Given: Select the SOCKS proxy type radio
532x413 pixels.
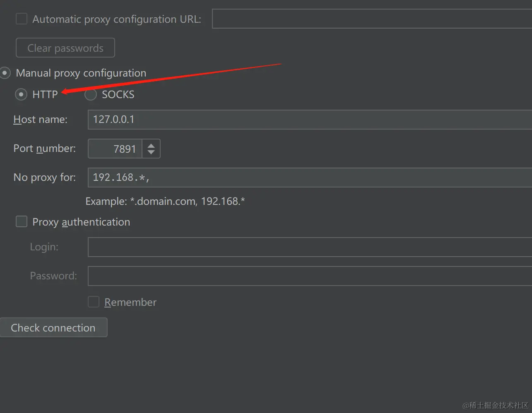Looking at the screenshot, I should (x=91, y=95).
